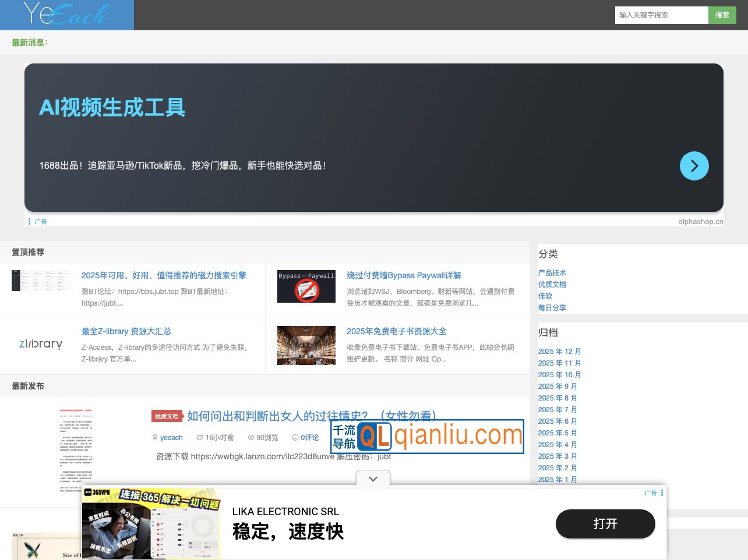Expand the post content with the down chevron
This screenshot has width=748, height=560.
pyautogui.click(x=372, y=479)
